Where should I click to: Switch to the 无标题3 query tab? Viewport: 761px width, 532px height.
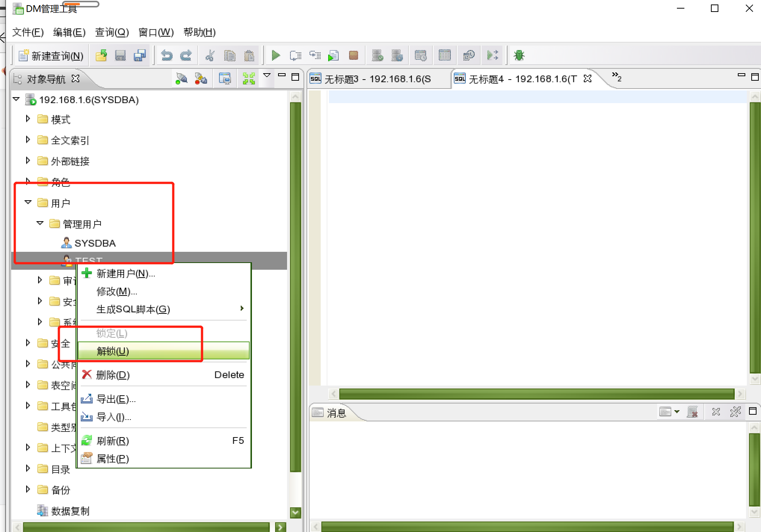378,79
